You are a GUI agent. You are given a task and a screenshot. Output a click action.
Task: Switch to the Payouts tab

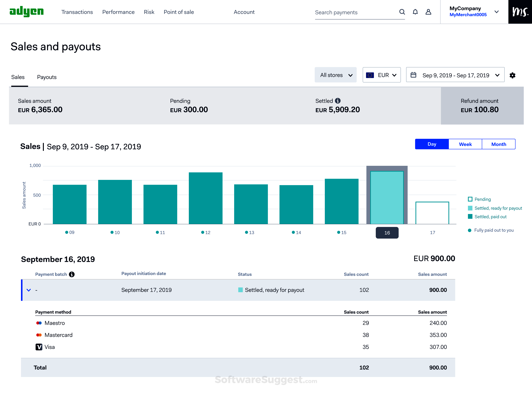click(47, 77)
